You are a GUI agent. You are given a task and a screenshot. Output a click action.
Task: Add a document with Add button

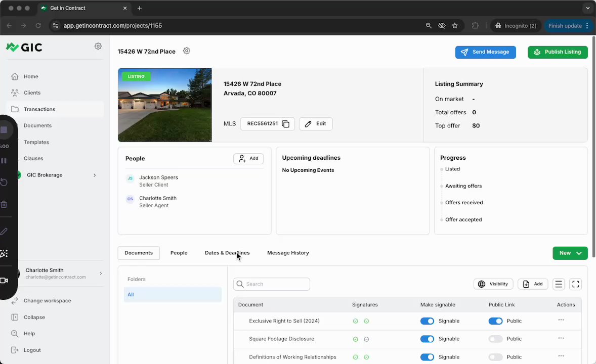pyautogui.click(x=533, y=284)
